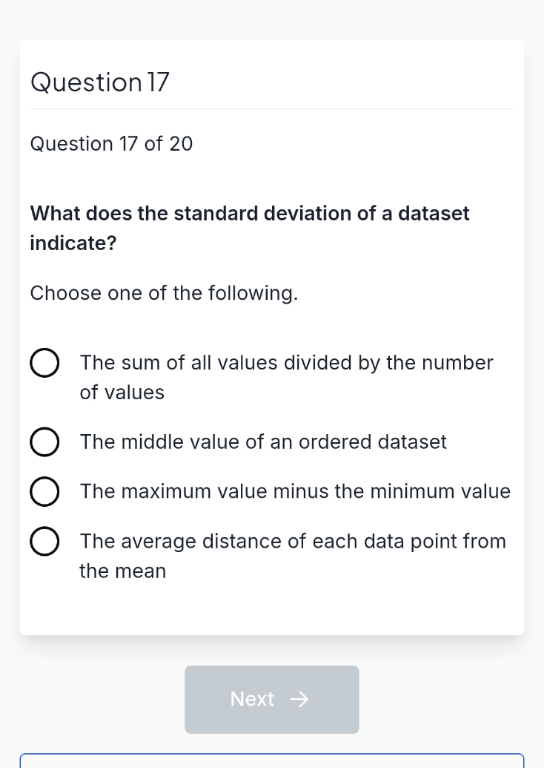The height and width of the screenshot is (768, 544).
Task: Click the right-arrow icon inside the Next button
Action: pyautogui.click(x=299, y=699)
